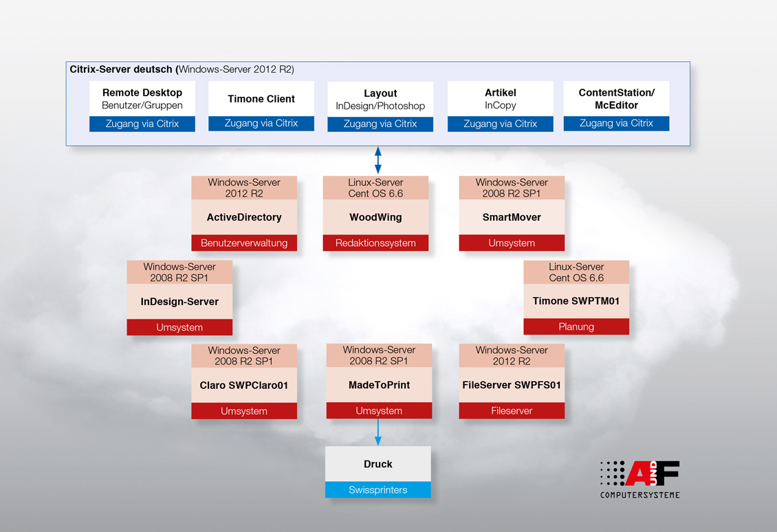Select the WoodWing Redaktionssystem node

[375, 213]
